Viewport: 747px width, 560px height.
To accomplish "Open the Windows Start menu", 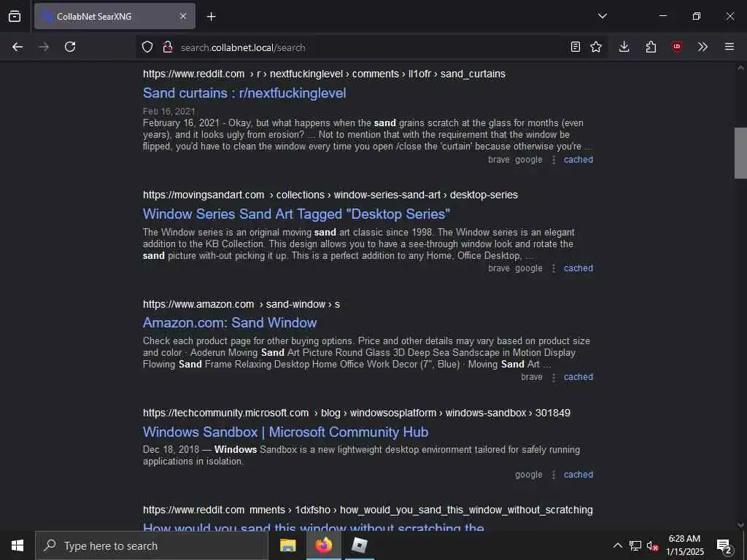I will click(x=18, y=545).
